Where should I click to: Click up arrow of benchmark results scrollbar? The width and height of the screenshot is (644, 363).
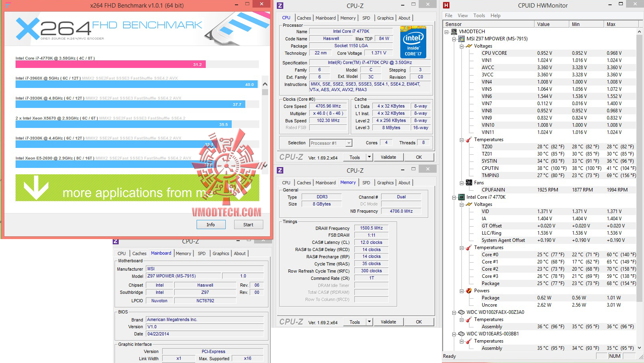coord(265,84)
